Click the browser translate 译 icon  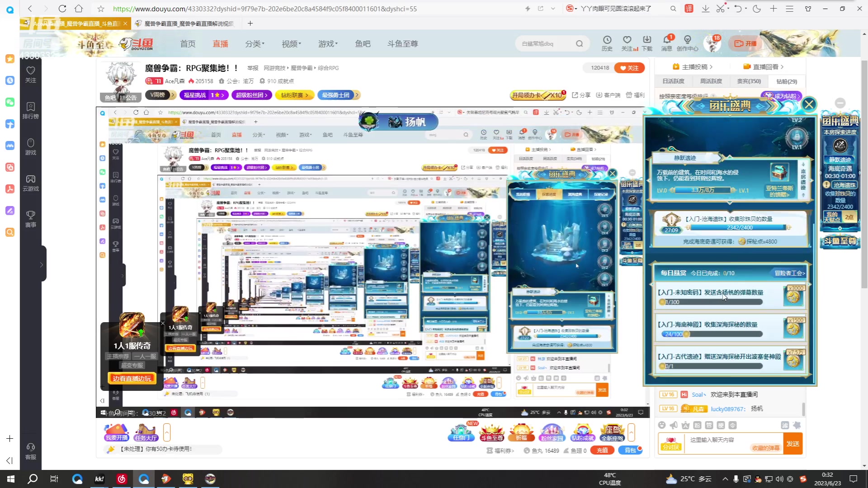tap(689, 9)
